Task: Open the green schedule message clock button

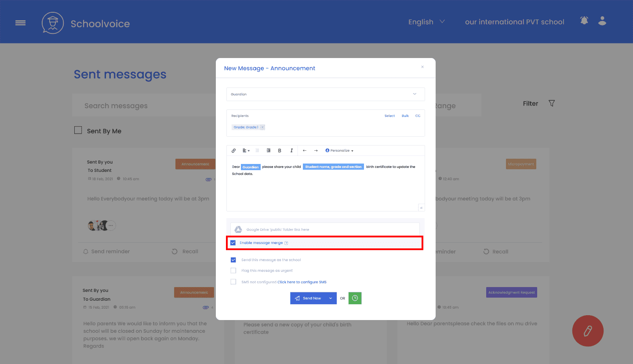Action: [x=355, y=298]
